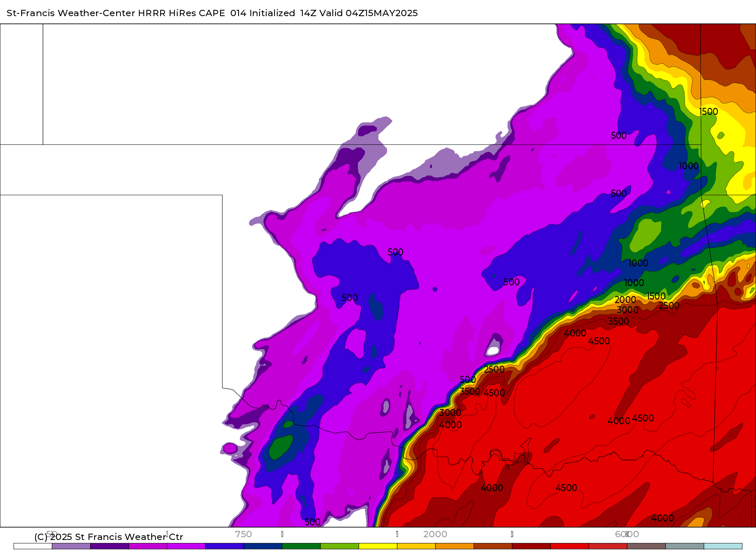756x551 pixels.
Task: Pick the bright yellow legend swatch
Action: [x=378, y=546]
